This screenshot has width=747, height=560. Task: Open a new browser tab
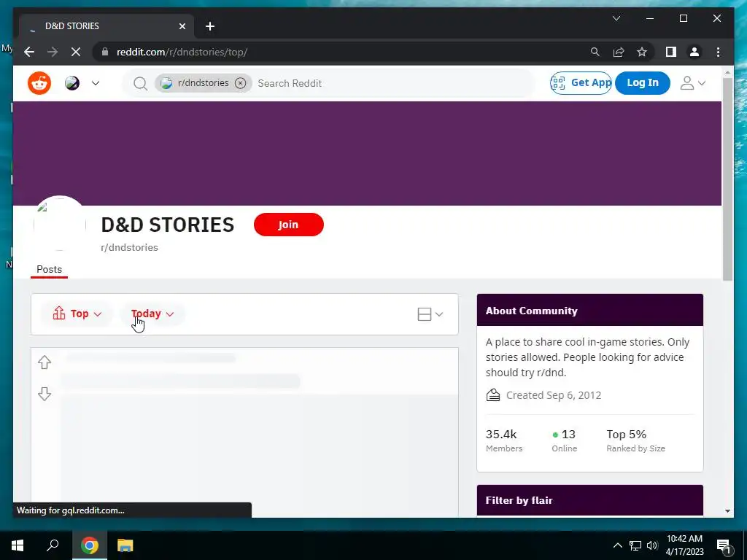pos(210,26)
